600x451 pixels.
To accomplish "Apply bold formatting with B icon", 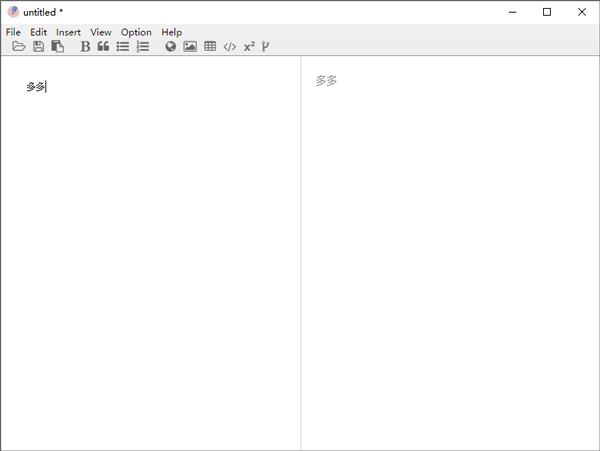I will pos(85,46).
